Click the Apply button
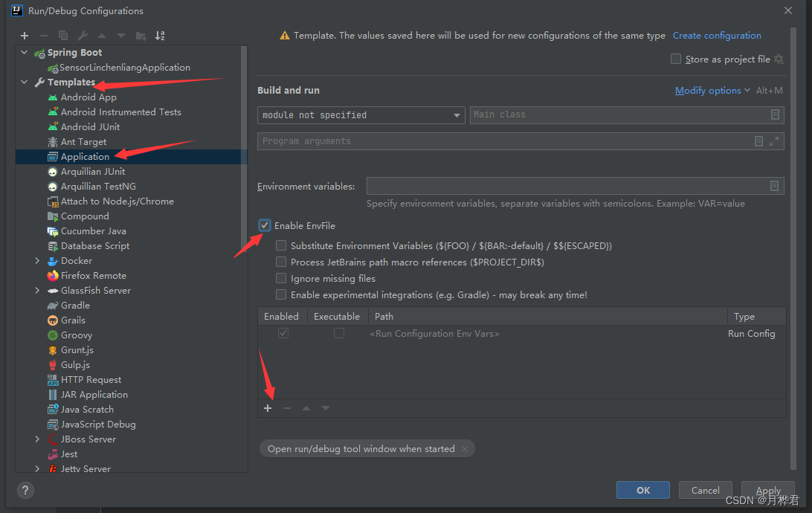The image size is (812, 513). pos(768,490)
